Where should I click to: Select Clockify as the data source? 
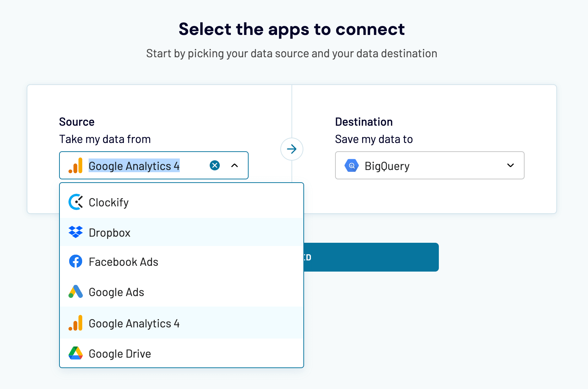[x=108, y=202]
